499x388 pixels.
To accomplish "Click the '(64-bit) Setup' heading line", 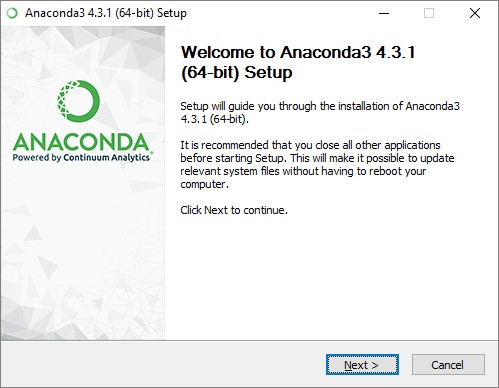I will (x=237, y=73).
